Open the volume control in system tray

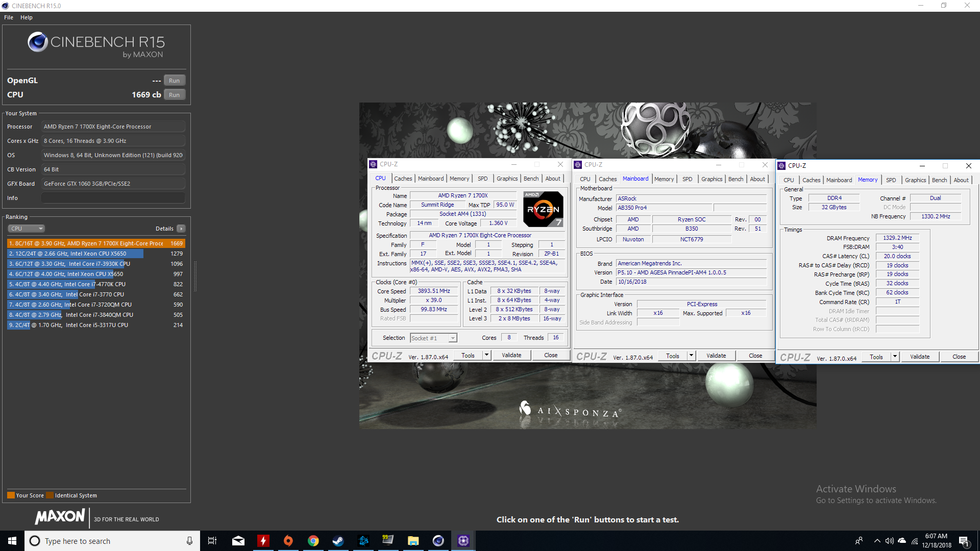pos(889,541)
